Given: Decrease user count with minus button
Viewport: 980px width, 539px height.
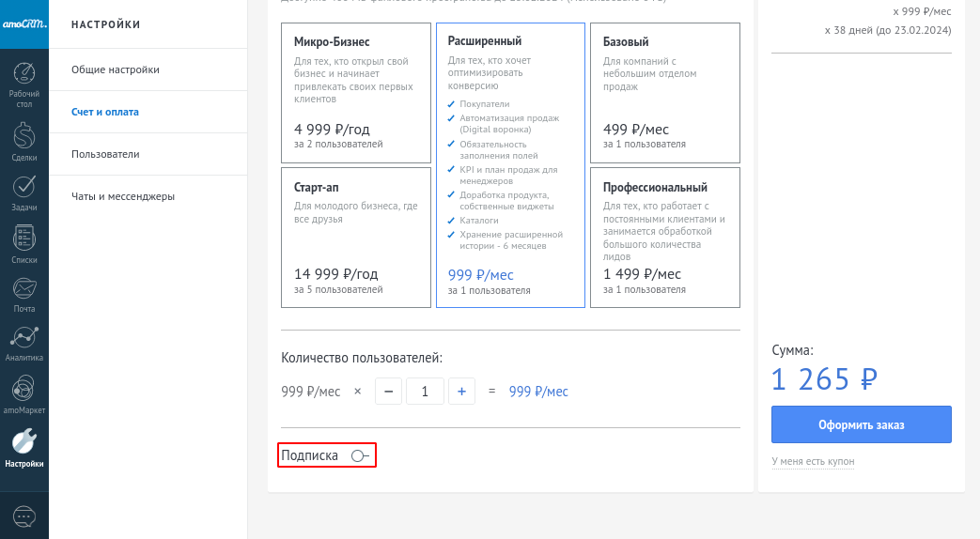Looking at the screenshot, I should pos(389,392).
